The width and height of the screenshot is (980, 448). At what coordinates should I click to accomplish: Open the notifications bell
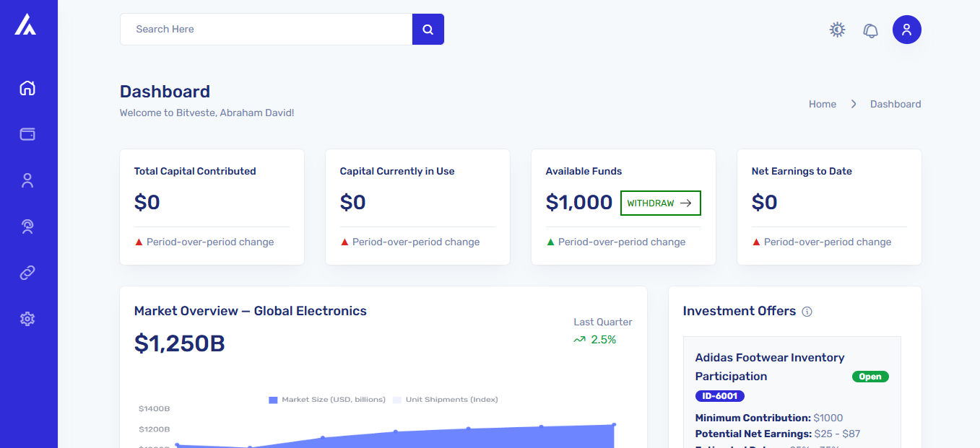871,30
